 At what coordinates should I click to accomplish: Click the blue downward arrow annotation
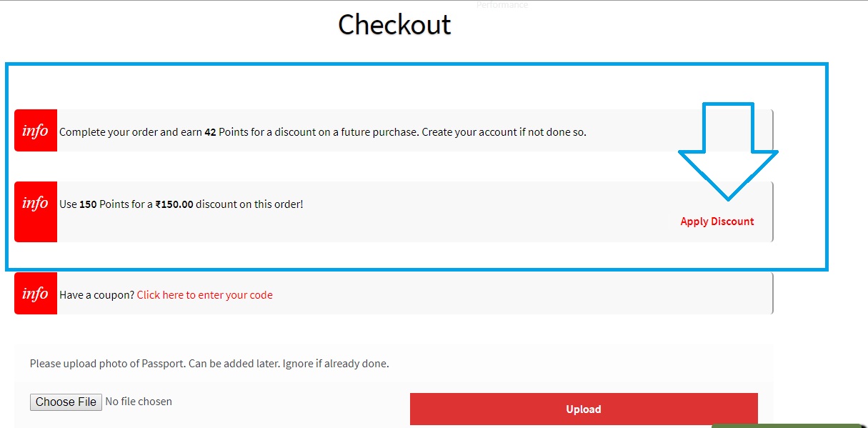728,151
